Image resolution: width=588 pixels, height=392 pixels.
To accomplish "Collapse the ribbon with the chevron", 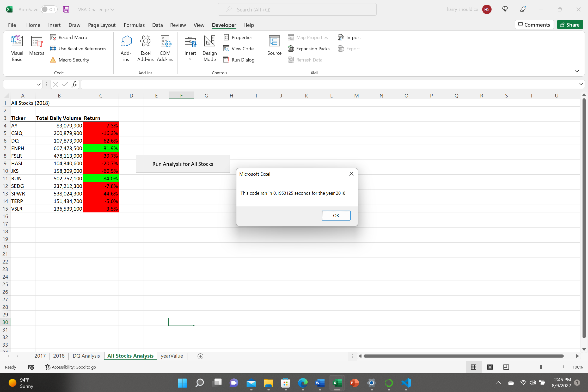I will click(577, 71).
